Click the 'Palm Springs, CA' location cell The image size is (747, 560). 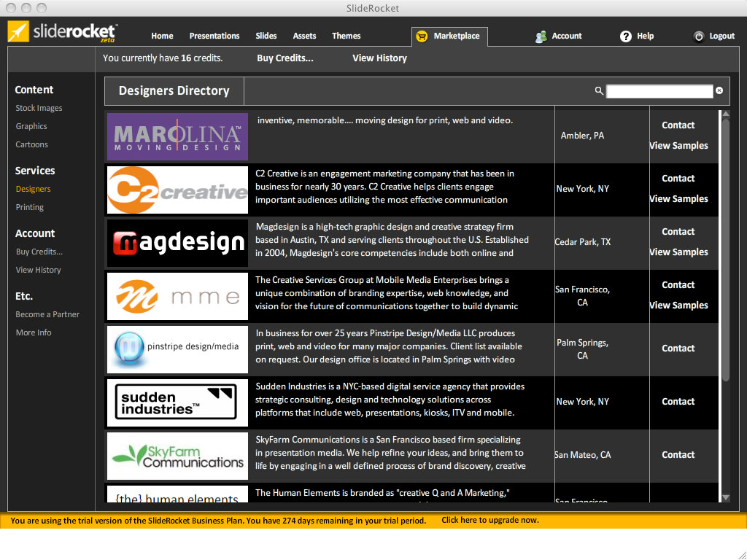(x=582, y=349)
